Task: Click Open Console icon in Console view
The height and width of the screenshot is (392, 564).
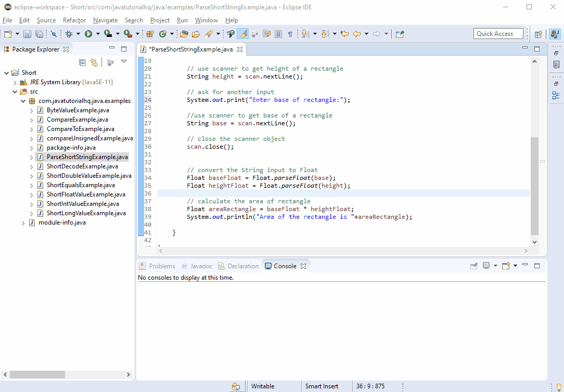Action: [x=506, y=266]
